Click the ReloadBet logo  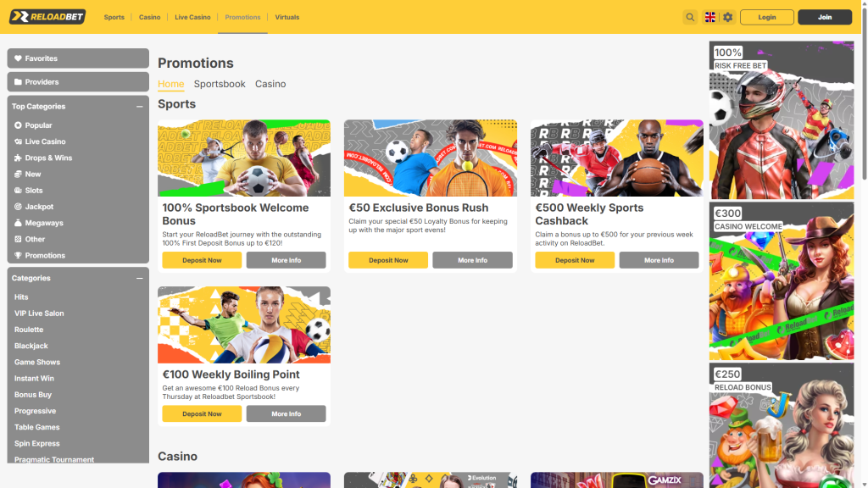pos(47,17)
